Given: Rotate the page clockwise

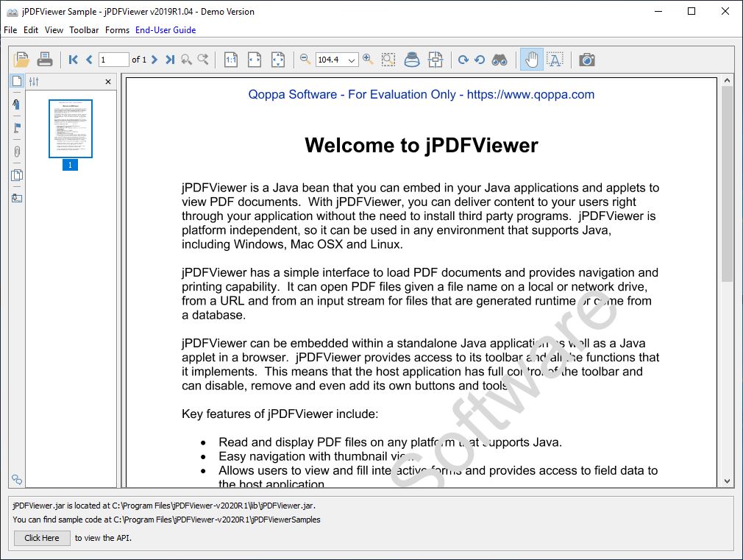Looking at the screenshot, I should pos(463,60).
